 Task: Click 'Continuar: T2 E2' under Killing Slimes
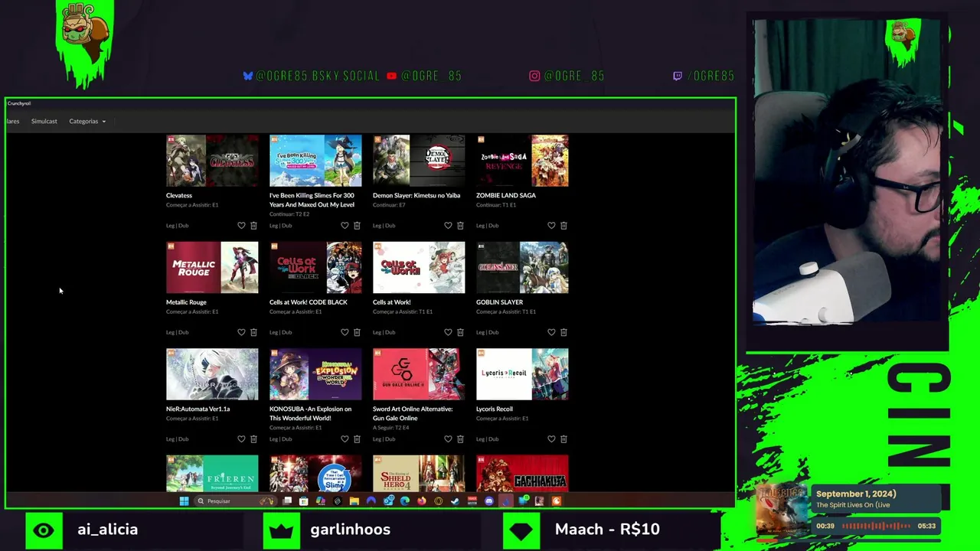(x=289, y=214)
